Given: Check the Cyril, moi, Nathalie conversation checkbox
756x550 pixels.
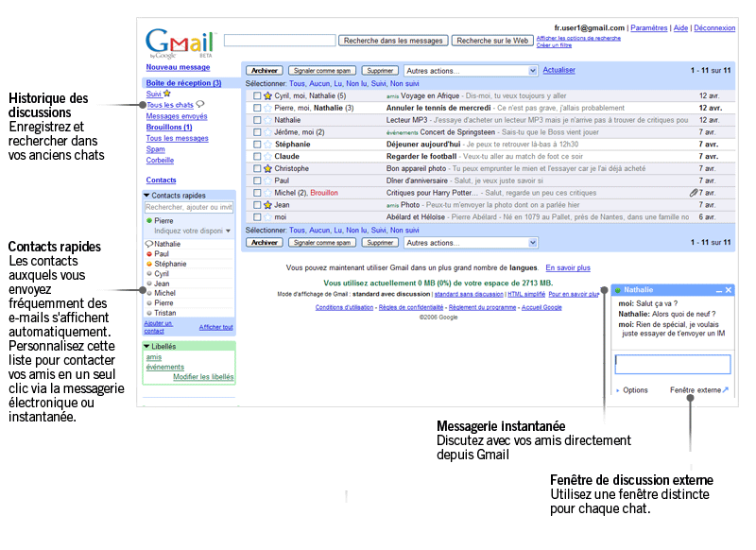Looking at the screenshot, I should pos(257,96).
